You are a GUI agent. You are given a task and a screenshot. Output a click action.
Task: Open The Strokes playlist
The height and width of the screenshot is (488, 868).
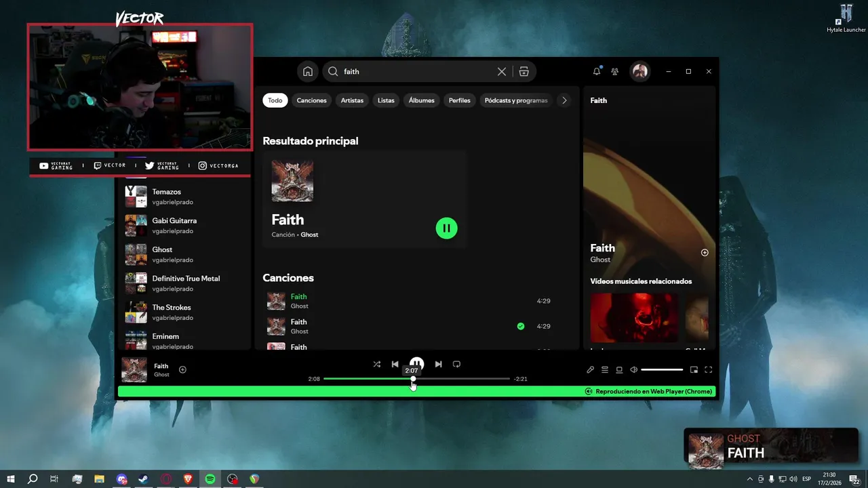pos(184,312)
